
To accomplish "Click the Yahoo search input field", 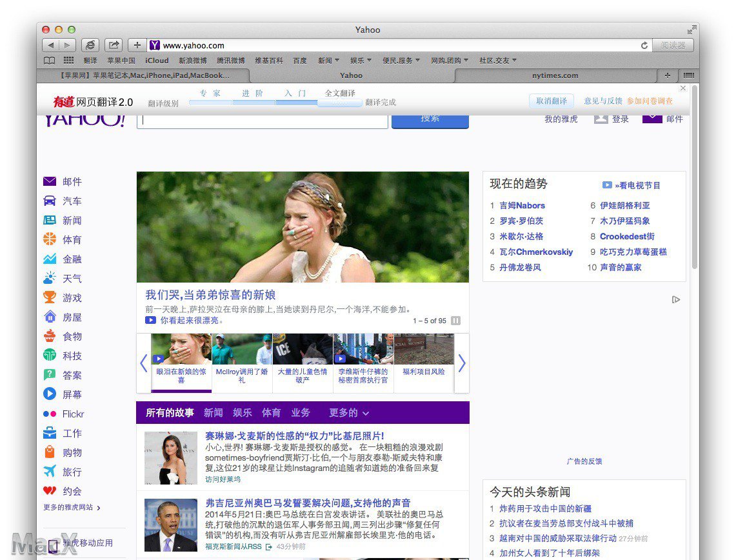I will (x=262, y=119).
